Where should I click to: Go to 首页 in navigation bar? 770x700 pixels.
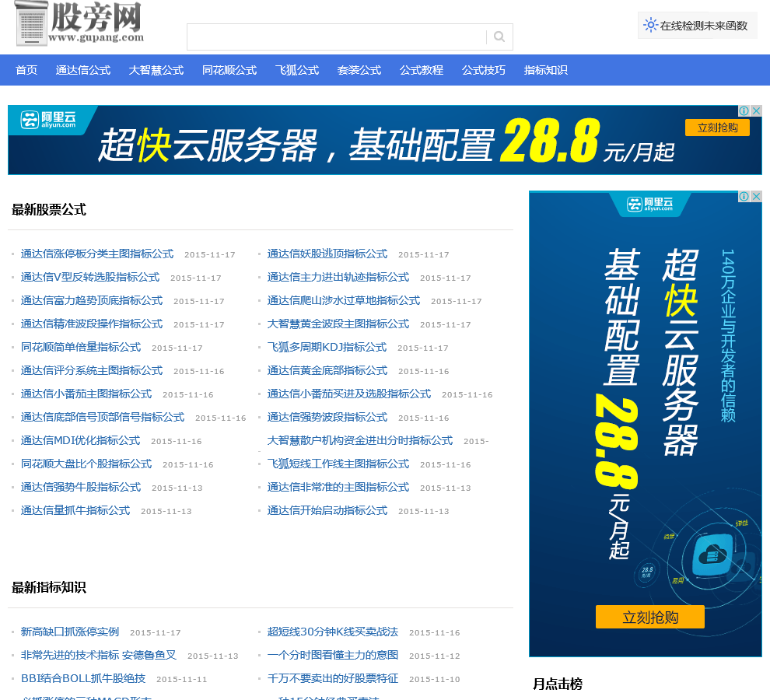pyautogui.click(x=26, y=70)
